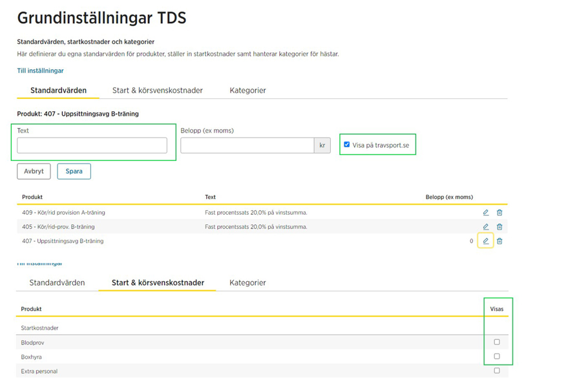Edit the 409 Kör/rid provision A-träning row
The width and height of the screenshot is (588, 382).
pyautogui.click(x=486, y=213)
